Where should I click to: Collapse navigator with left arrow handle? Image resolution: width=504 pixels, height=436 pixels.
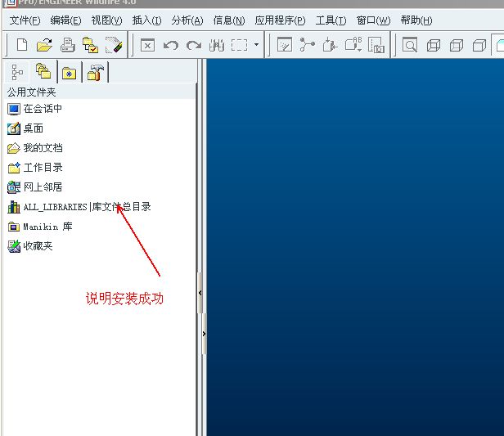pos(200,293)
